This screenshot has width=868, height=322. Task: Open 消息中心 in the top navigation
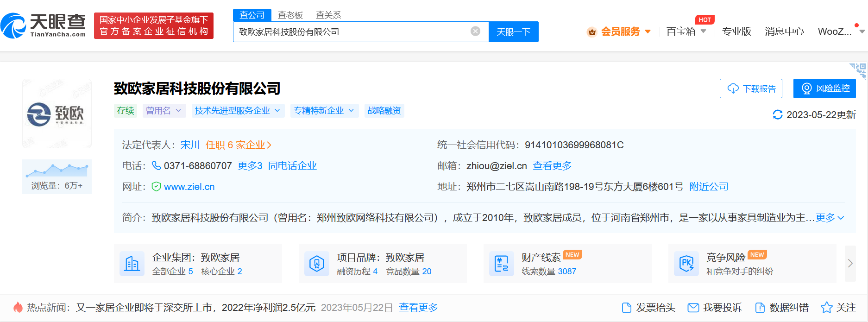point(784,32)
